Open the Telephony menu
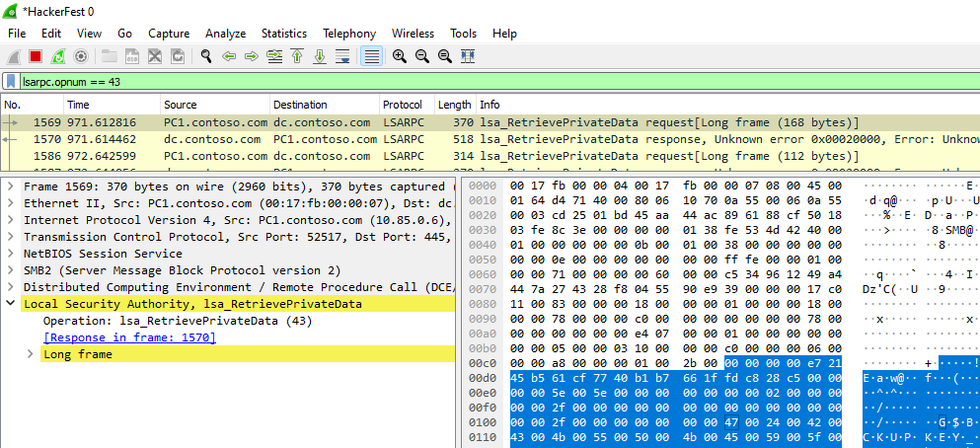 tap(349, 34)
